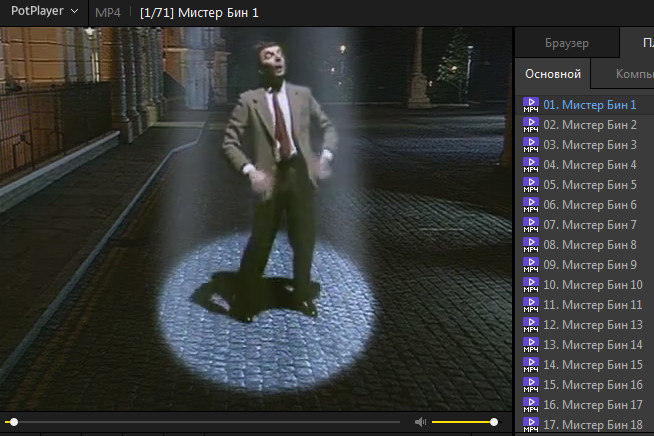Screen dimensions: 654x436
Task: Click MP4 icon beside '12. Мистер Бин 13'
Action: point(531,325)
